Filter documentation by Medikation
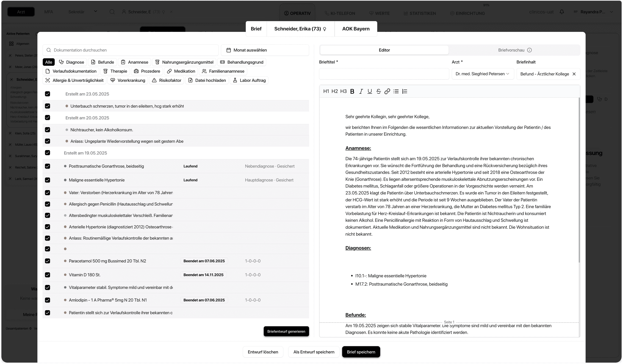The width and height of the screenshot is (623, 364). tap(181, 71)
